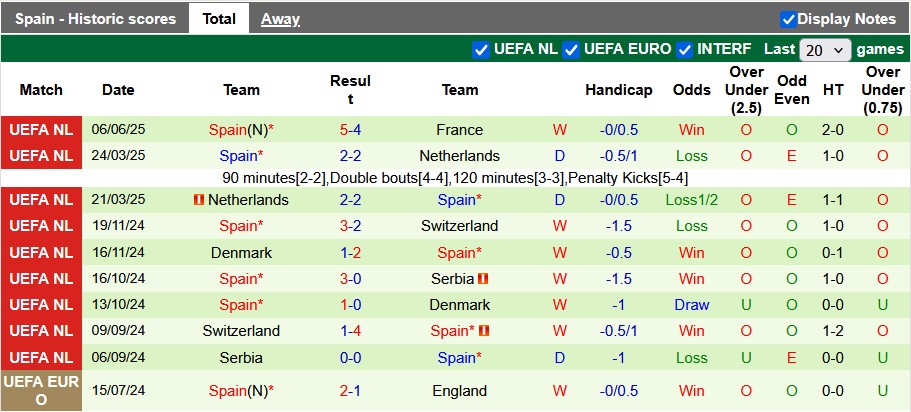Open the Last 20 games dropdown
911x412 pixels.
point(825,49)
